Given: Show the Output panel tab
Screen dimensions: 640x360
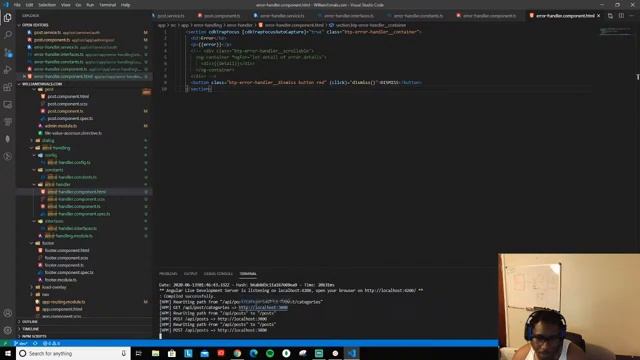Looking at the screenshot, I should coord(190,274).
